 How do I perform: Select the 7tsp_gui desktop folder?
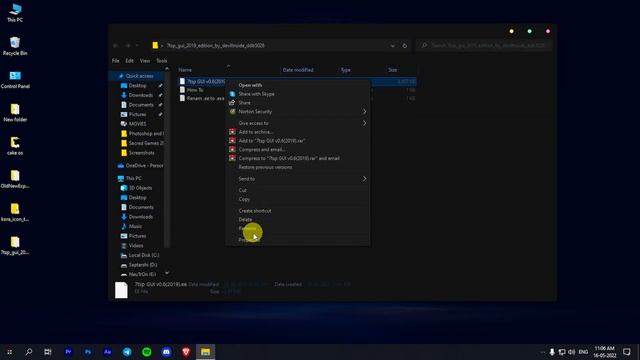[15, 246]
